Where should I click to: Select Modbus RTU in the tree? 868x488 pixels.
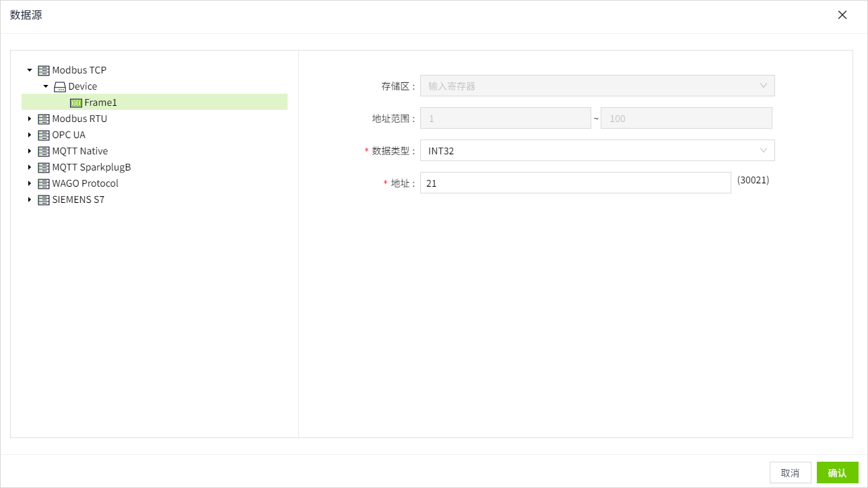pos(79,119)
